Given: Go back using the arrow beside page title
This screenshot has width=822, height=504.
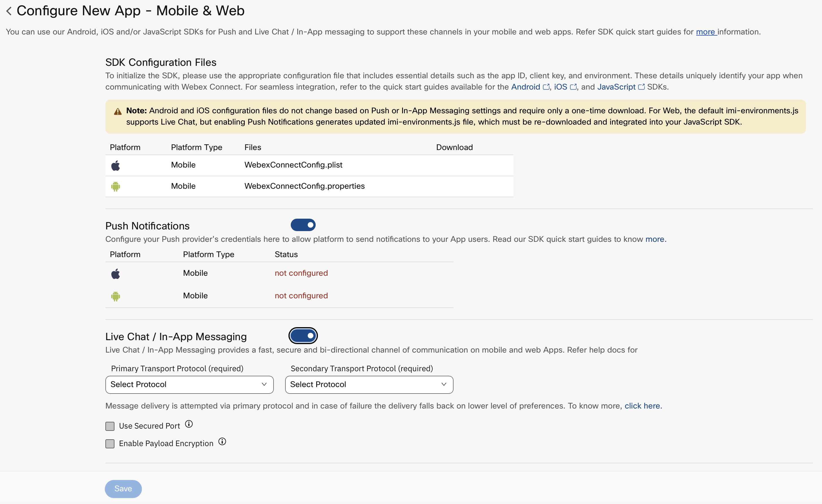Looking at the screenshot, I should (x=9, y=11).
